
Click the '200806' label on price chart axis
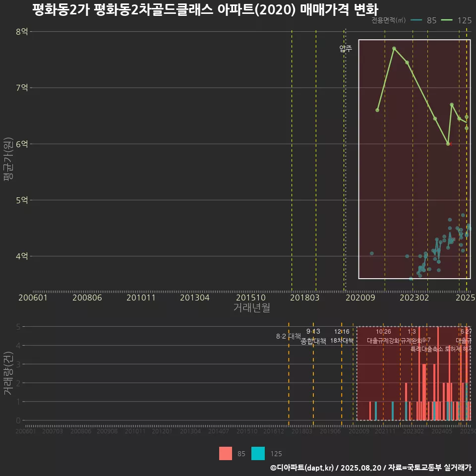click(87, 297)
